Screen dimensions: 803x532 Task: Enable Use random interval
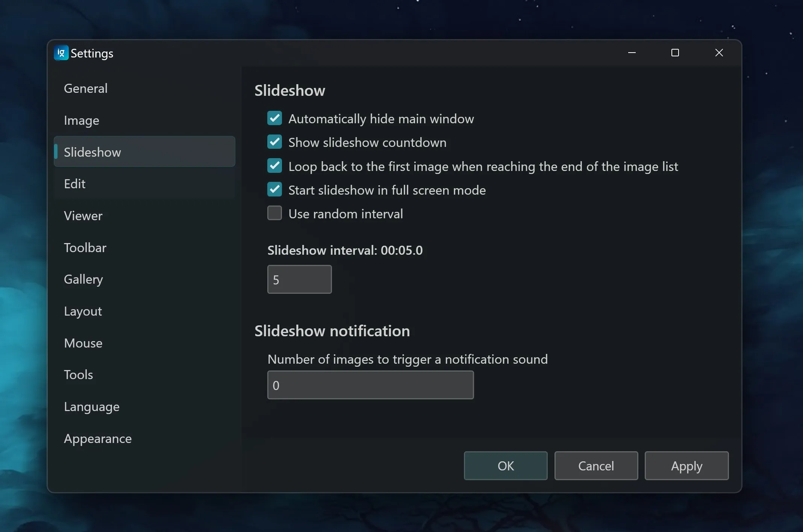[274, 213]
